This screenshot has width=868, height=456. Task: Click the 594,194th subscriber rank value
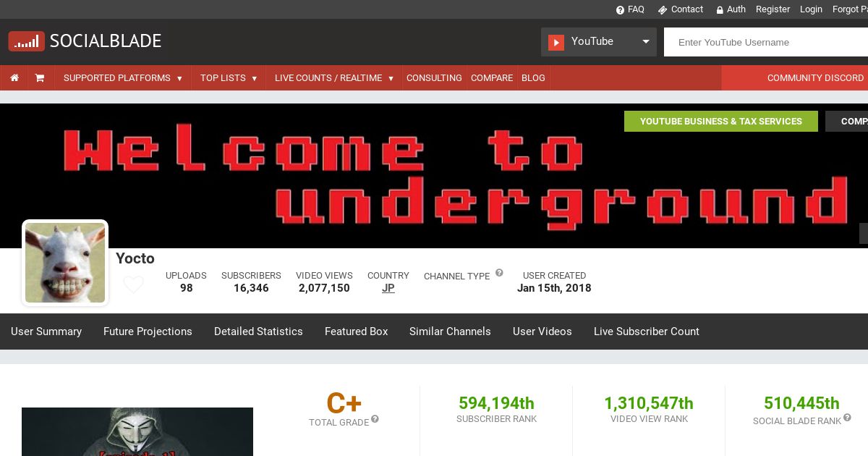coord(496,403)
